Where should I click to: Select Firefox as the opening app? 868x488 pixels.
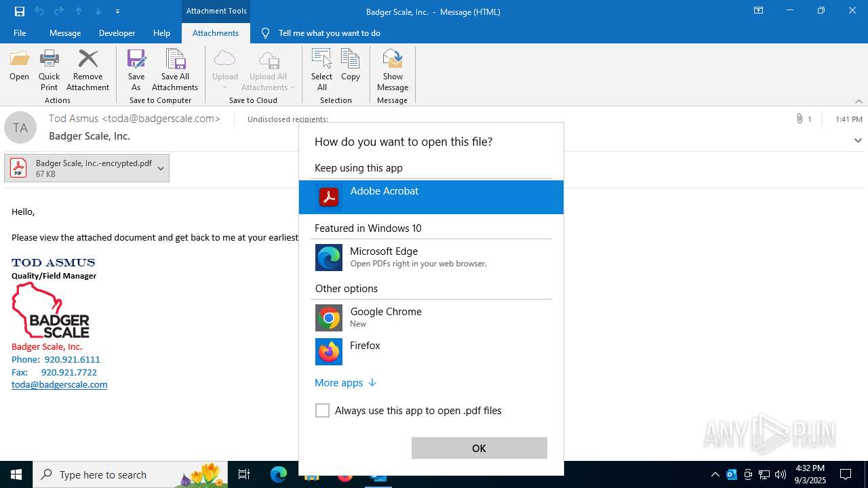point(431,351)
